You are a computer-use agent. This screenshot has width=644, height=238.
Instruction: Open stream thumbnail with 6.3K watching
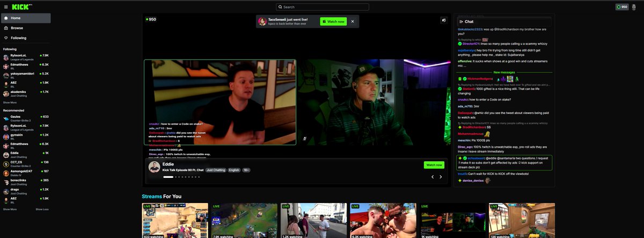click(383, 220)
